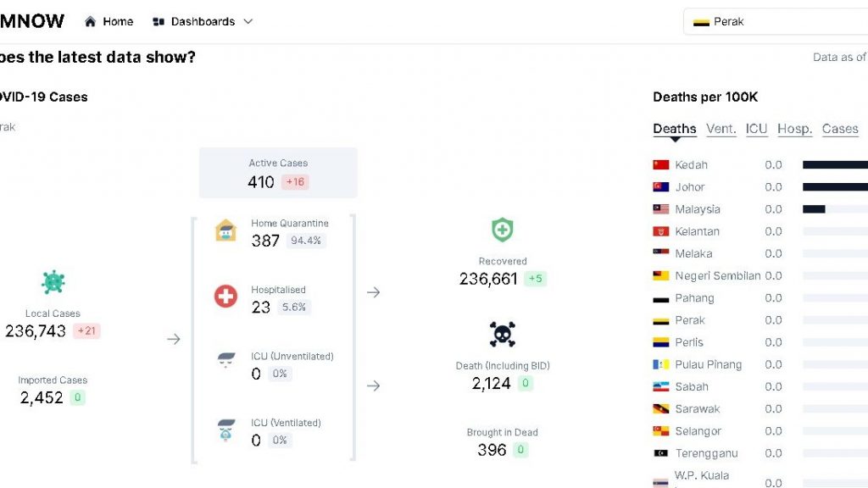Click the ICU (Ventilated) patient icon
Image resolution: width=868 pixels, height=488 pixels.
(x=225, y=429)
